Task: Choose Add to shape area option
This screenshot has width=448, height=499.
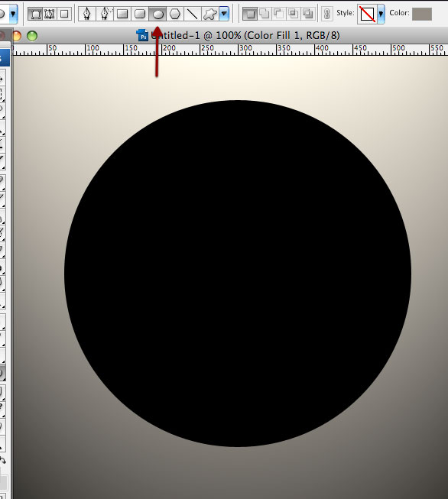Action: pyautogui.click(x=265, y=14)
